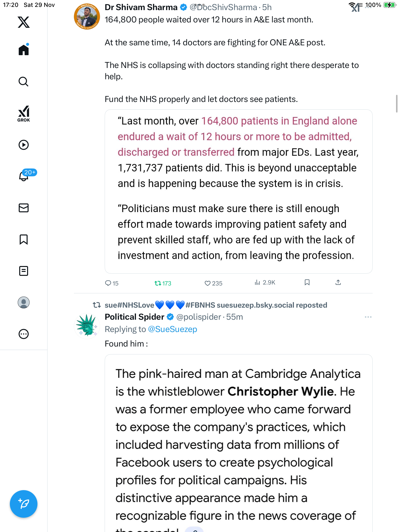Open the @SueSuezep profile link
This screenshot has width=399, height=532.
click(x=172, y=329)
